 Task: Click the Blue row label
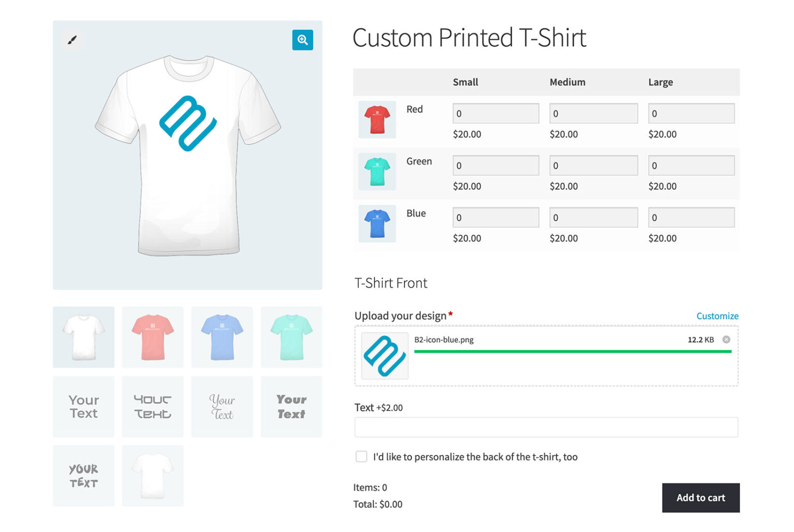point(416,213)
